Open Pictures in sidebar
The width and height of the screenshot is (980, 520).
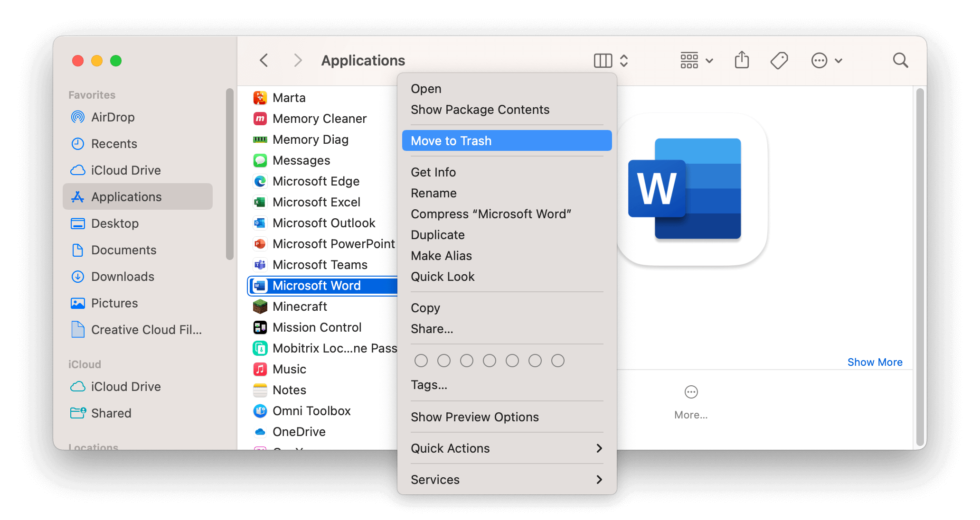pos(138,303)
